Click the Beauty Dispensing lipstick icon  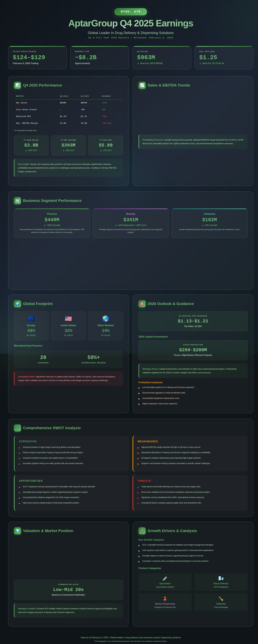coord(165,598)
